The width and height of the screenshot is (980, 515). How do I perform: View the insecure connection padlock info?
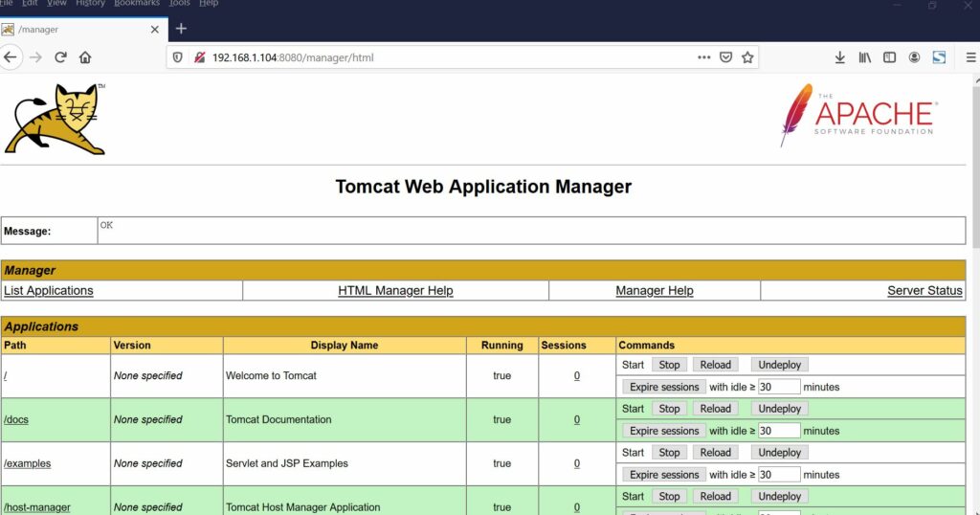(199, 57)
